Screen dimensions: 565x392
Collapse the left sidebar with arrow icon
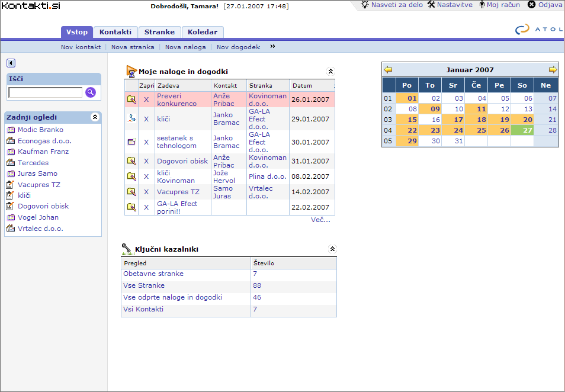[11, 63]
